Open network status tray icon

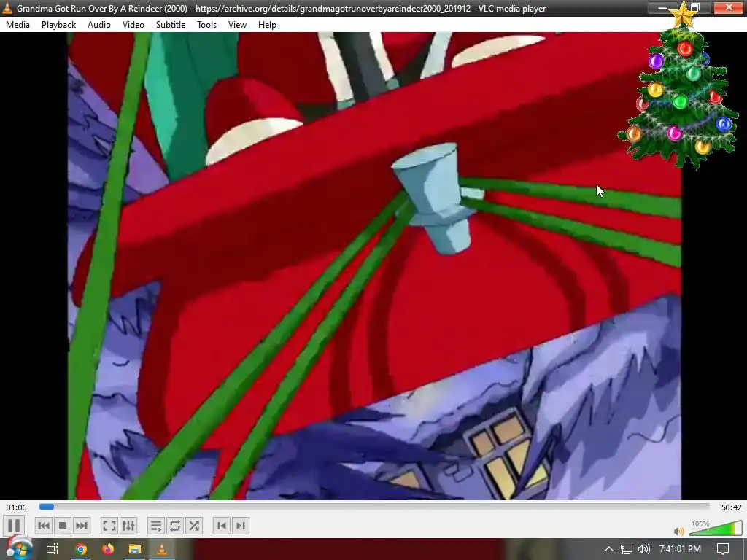pos(627,549)
